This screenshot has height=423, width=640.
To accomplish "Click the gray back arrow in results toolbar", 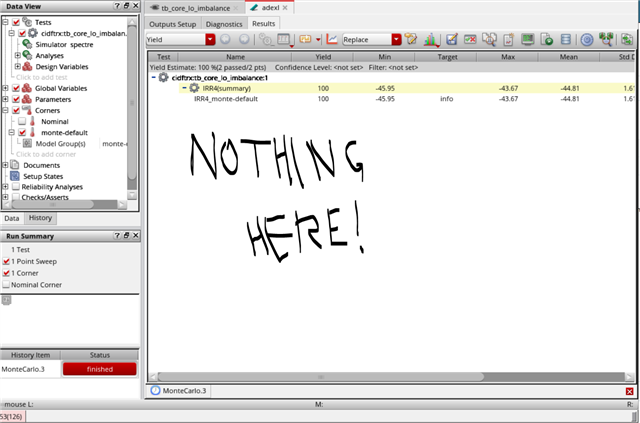I will pyautogui.click(x=227, y=40).
